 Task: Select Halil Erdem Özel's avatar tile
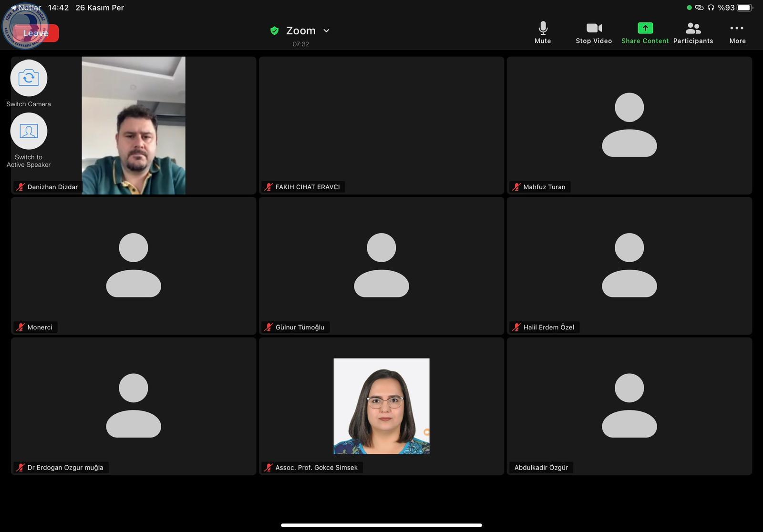pos(629,266)
